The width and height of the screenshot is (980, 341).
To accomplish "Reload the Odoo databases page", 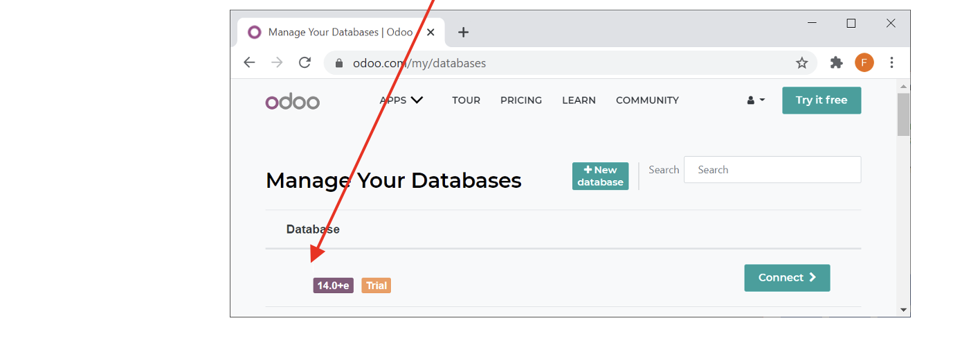I will (x=305, y=63).
